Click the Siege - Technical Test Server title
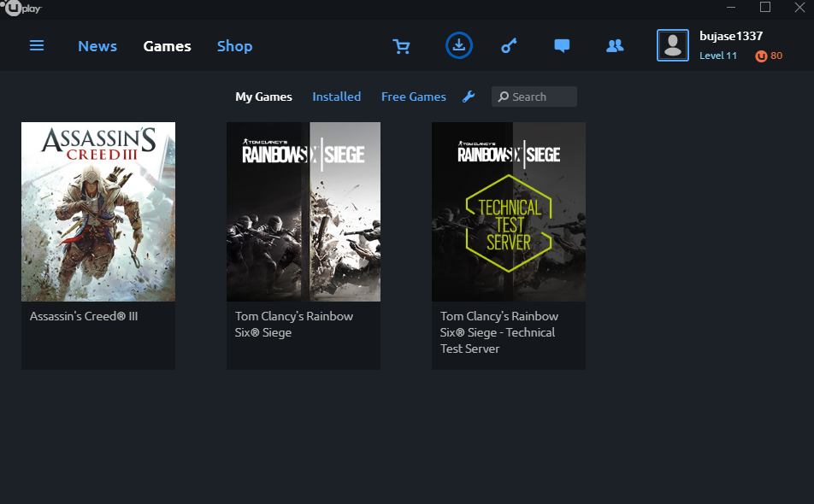 498,332
